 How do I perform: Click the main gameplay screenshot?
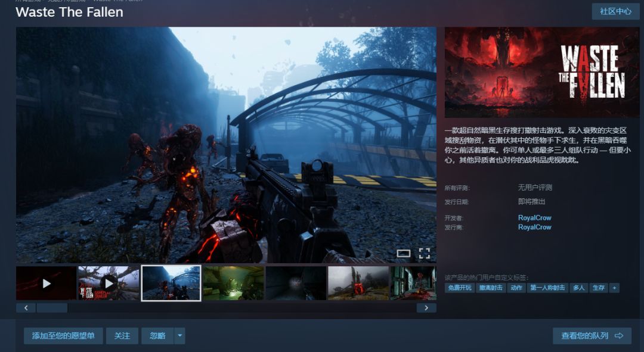[226, 145]
